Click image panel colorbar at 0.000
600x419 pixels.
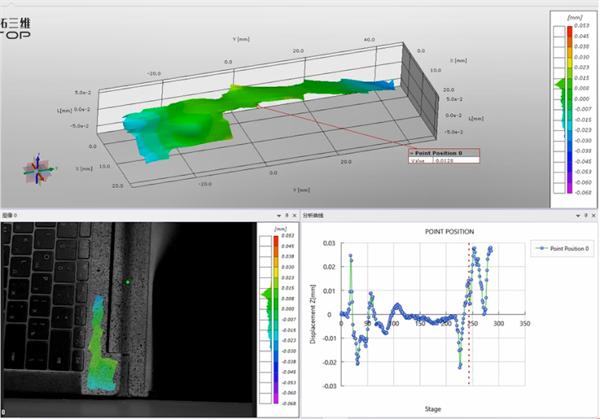tap(276, 309)
